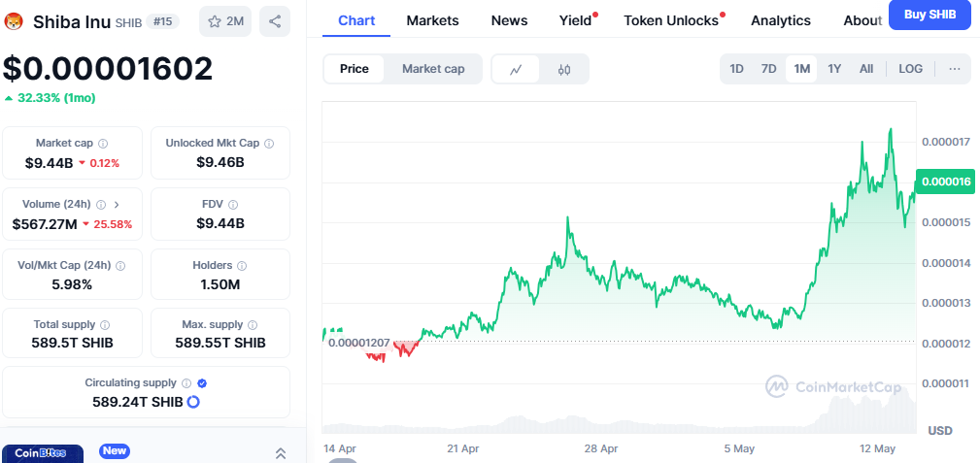Viewport: 980px width, 463px height.
Task: Click the 0.00001207 opening price label
Action: pyautogui.click(x=358, y=343)
